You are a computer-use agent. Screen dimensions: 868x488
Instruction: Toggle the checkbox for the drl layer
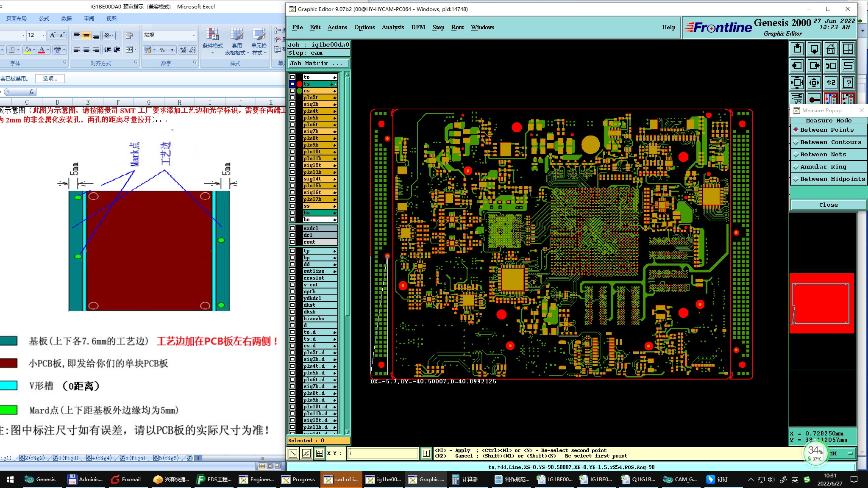point(292,235)
